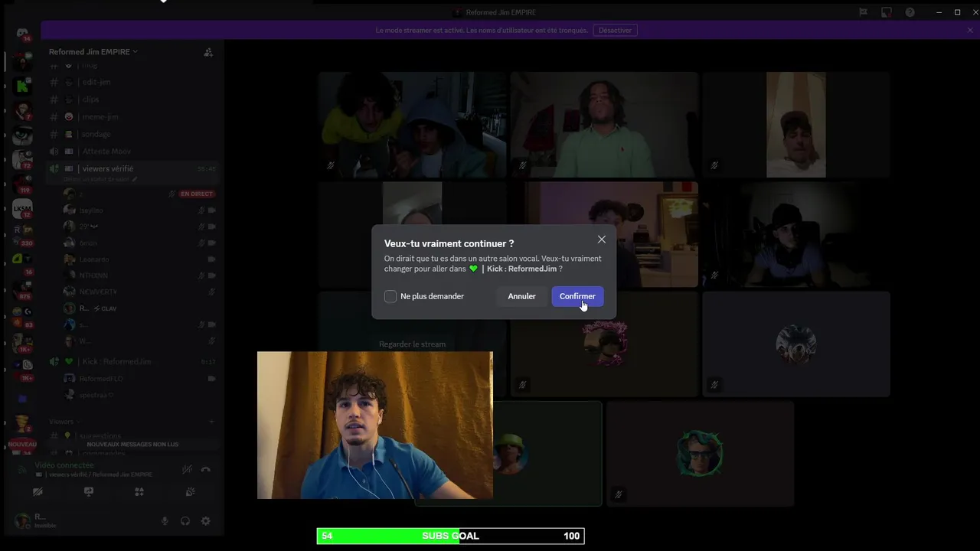Open the soundboard icon
This screenshot has height=551, width=980.
point(190,492)
